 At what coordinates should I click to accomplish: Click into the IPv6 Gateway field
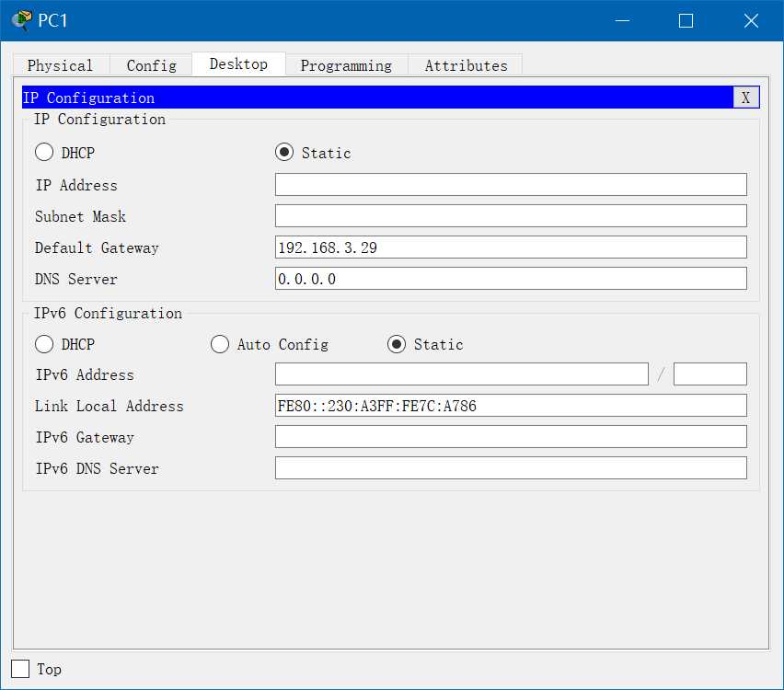tap(511, 436)
